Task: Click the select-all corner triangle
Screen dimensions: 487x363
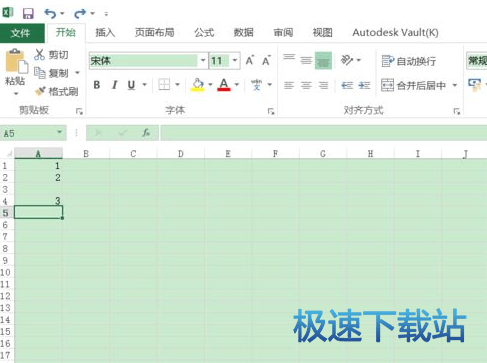Action: point(9,154)
